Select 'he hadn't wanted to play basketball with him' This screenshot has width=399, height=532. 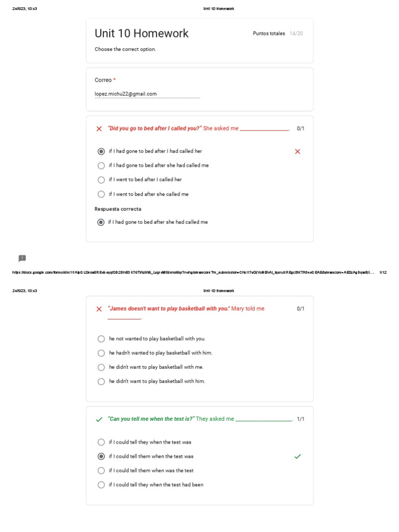pos(101,353)
